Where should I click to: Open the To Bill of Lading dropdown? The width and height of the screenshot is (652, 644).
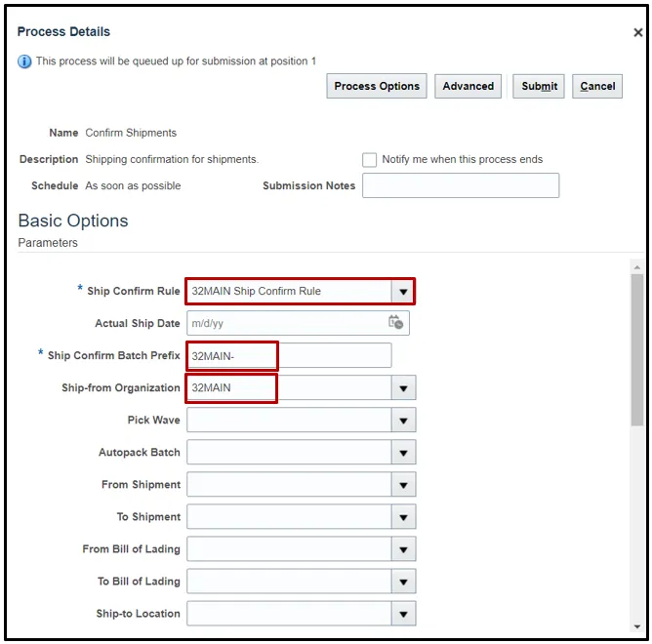[x=403, y=582]
